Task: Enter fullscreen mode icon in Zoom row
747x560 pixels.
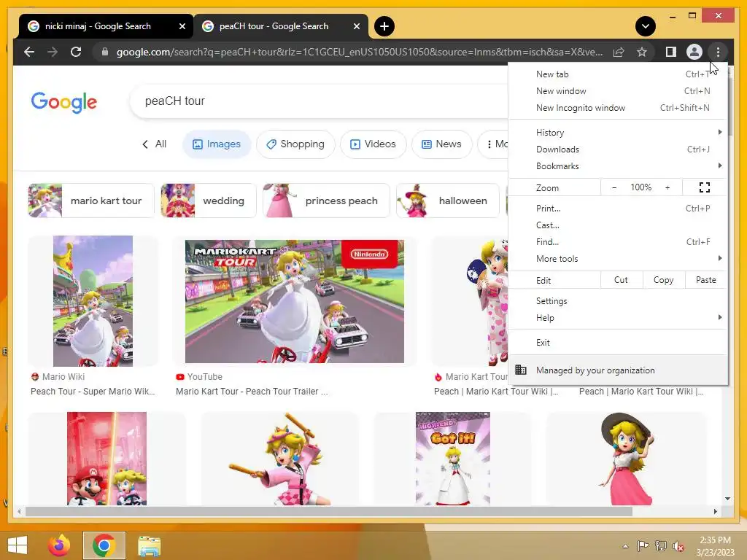Action: tap(705, 187)
